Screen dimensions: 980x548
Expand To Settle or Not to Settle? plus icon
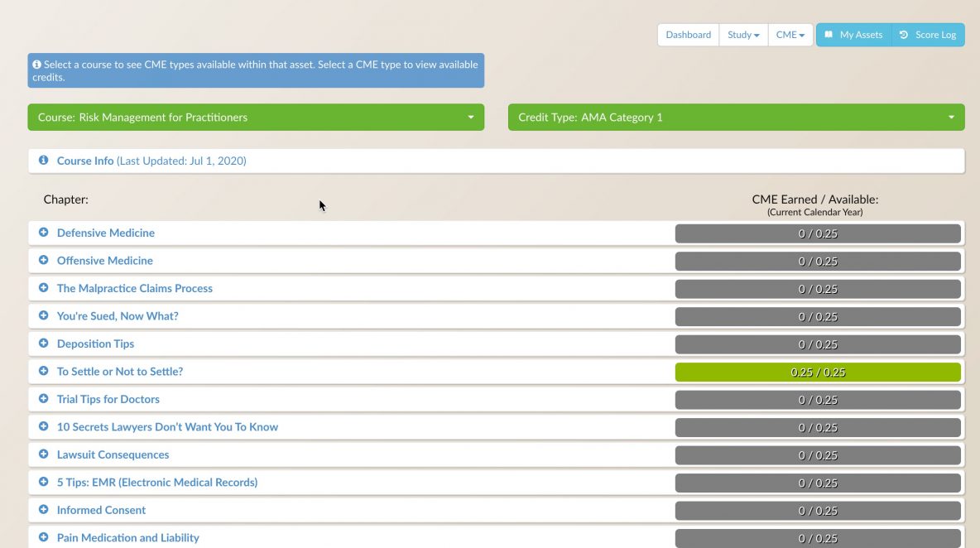(43, 371)
